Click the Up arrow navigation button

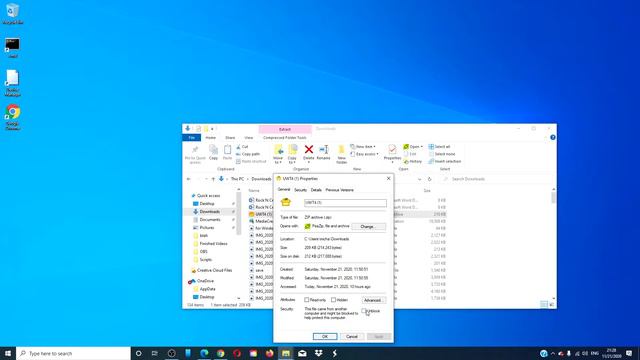pyautogui.click(x=213, y=179)
